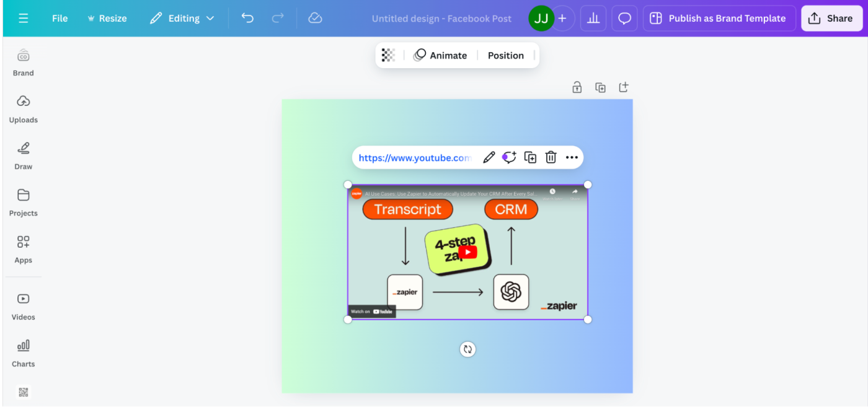Click the Animate button
The height and width of the screenshot is (407, 868).
click(x=440, y=55)
